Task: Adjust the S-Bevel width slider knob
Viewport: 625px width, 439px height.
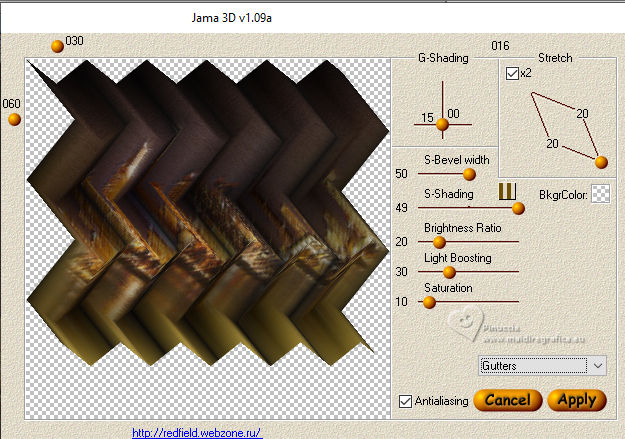Action: click(469, 174)
